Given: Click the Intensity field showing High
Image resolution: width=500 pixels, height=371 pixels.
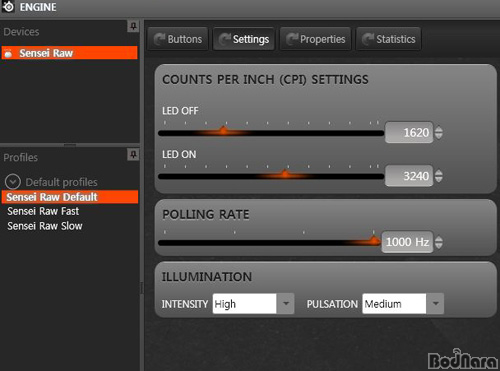Looking at the screenshot, I should click(244, 303).
